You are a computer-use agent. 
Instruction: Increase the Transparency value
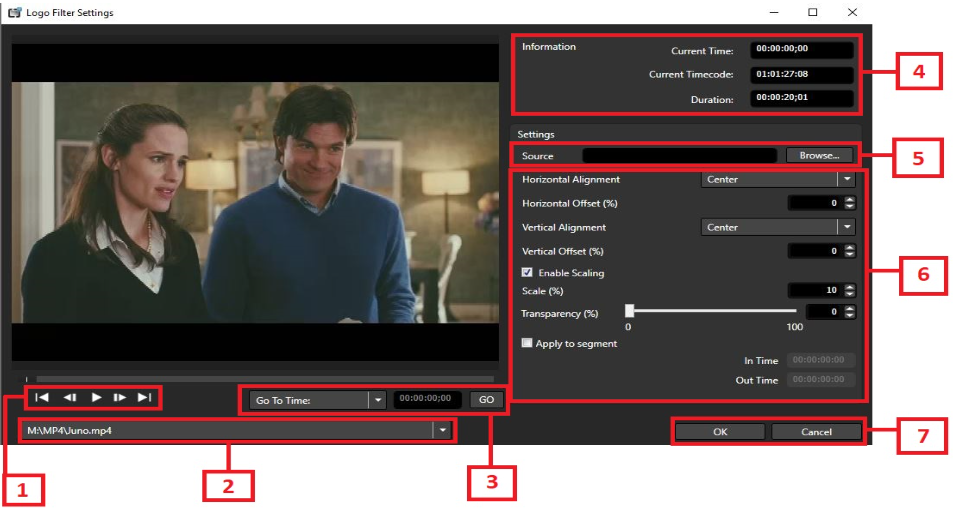tap(850, 308)
